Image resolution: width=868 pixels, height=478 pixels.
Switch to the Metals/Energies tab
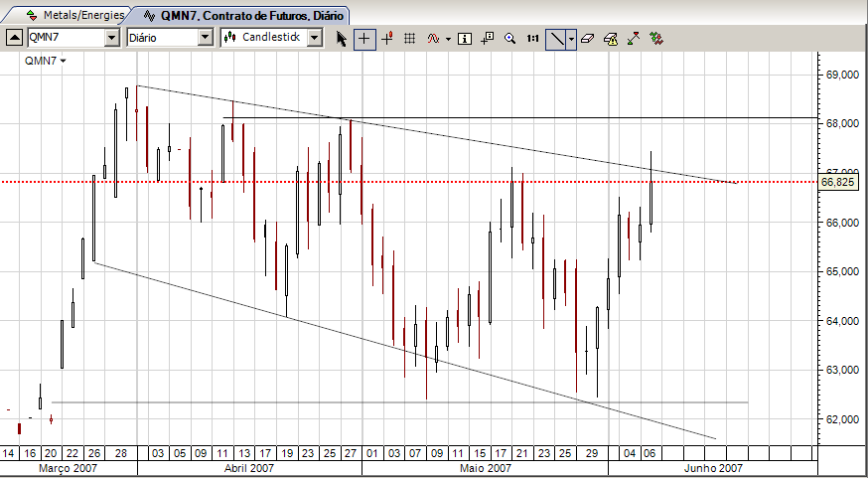(x=74, y=15)
